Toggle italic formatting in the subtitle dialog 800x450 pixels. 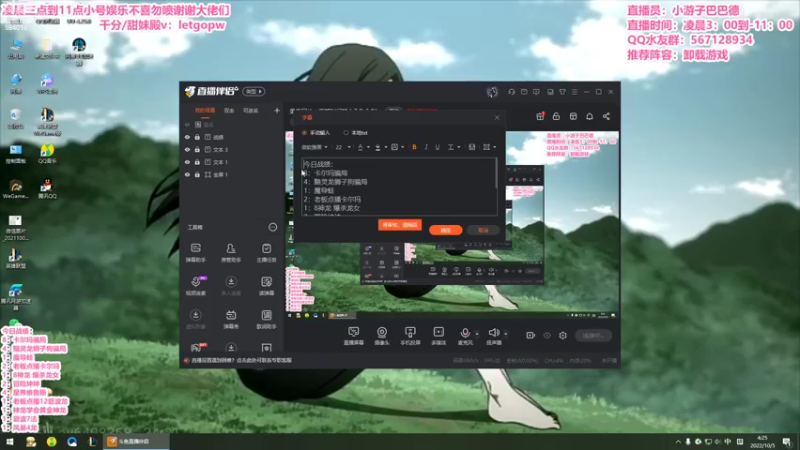(x=426, y=147)
